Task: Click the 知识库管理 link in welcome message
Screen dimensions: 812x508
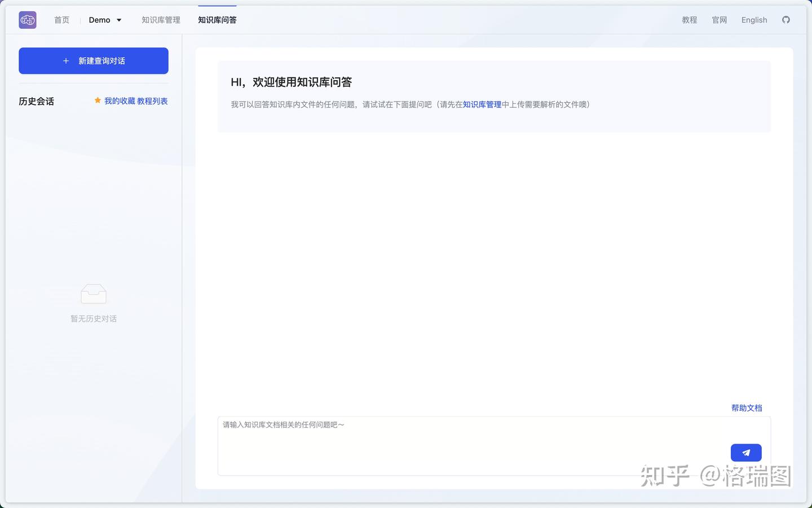Action: [x=482, y=104]
